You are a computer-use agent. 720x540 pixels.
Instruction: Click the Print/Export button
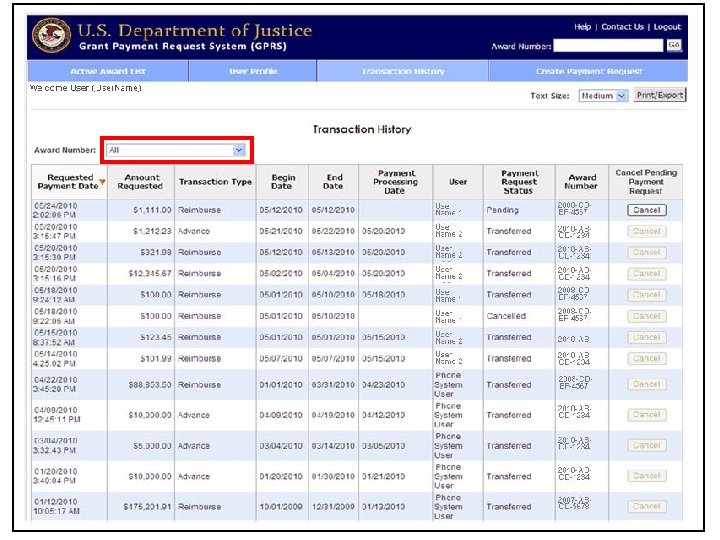(660, 95)
